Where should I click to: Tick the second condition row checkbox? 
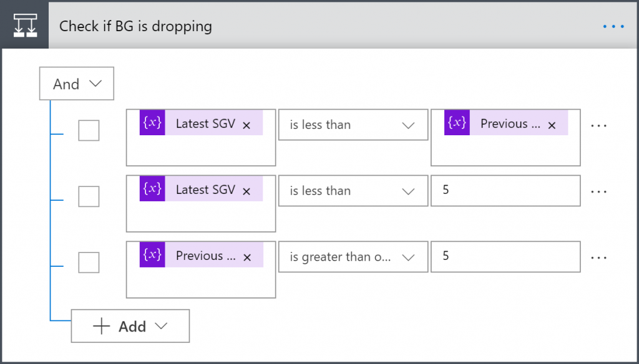89,196
